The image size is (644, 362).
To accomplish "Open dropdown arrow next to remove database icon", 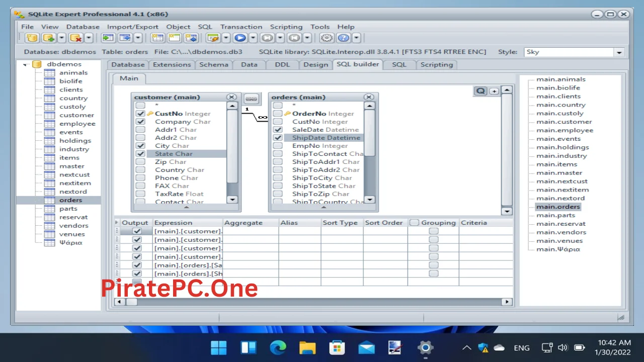I will [x=89, y=38].
